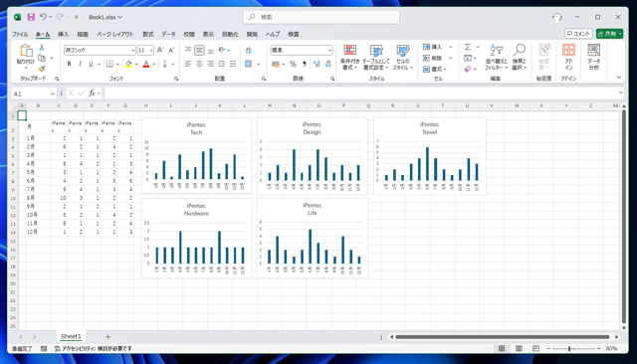637x364 pixels.
Task: Click the Wrap Text icon
Action: 249,51
